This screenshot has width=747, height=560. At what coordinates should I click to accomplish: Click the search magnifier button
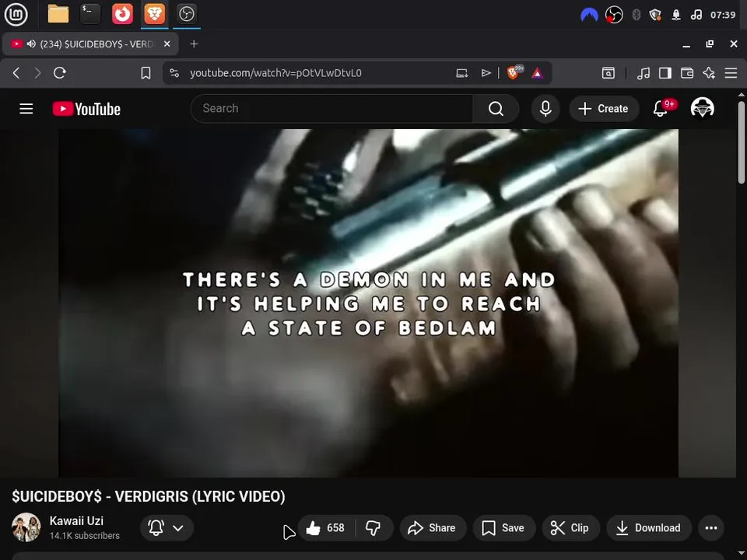(496, 109)
